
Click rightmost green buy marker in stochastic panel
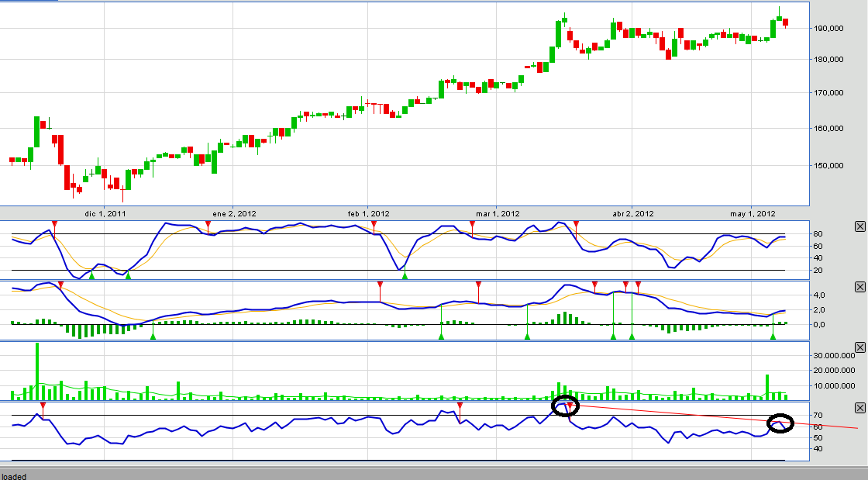(x=405, y=275)
